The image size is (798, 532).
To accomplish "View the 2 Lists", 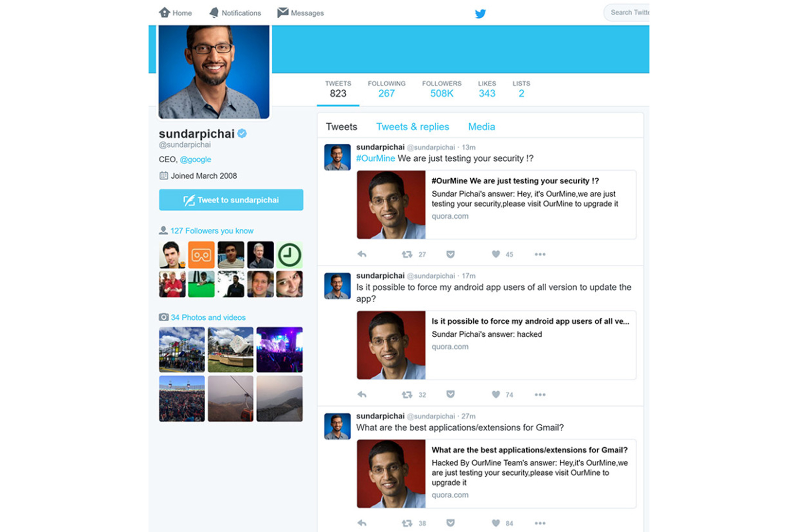I will pyautogui.click(x=521, y=89).
